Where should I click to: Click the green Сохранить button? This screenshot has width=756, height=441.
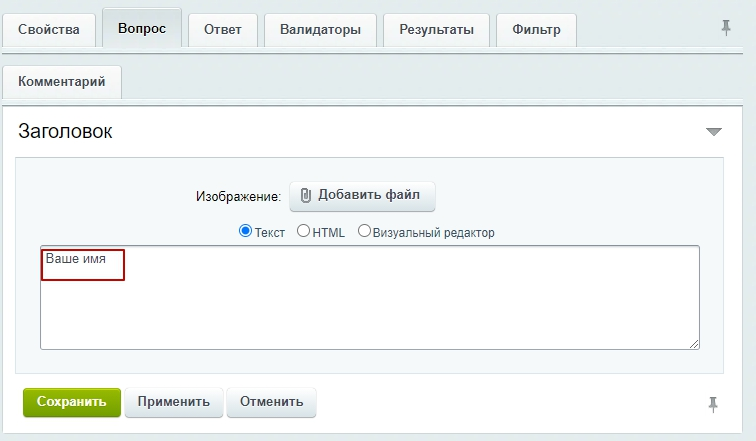click(72, 402)
